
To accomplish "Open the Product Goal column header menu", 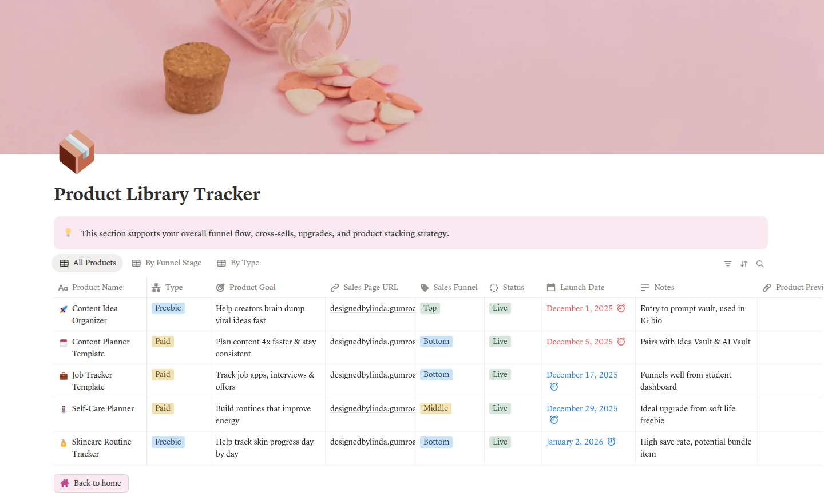I will point(268,288).
